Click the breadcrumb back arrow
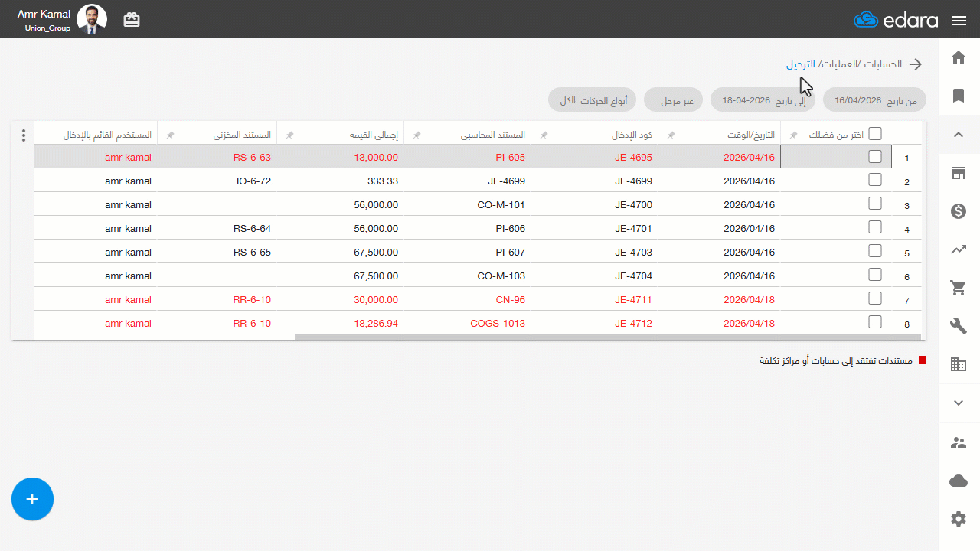Image resolution: width=980 pixels, height=551 pixels. click(916, 64)
